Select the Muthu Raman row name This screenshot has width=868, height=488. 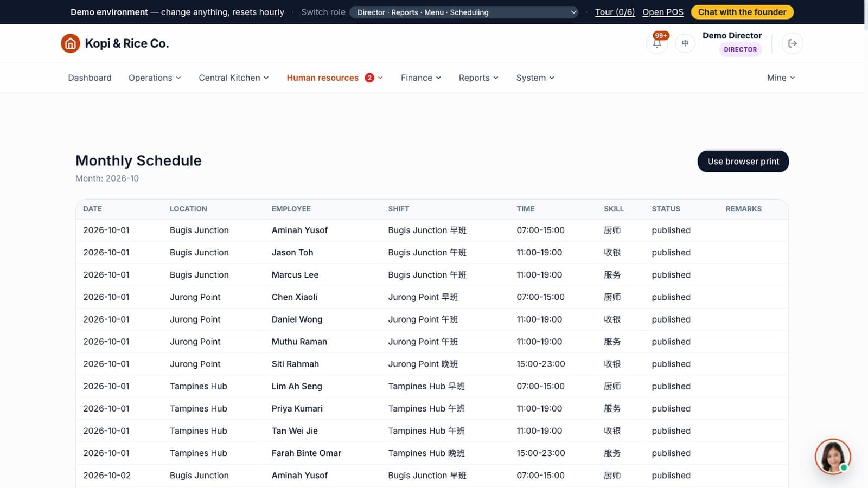point(299,342)
